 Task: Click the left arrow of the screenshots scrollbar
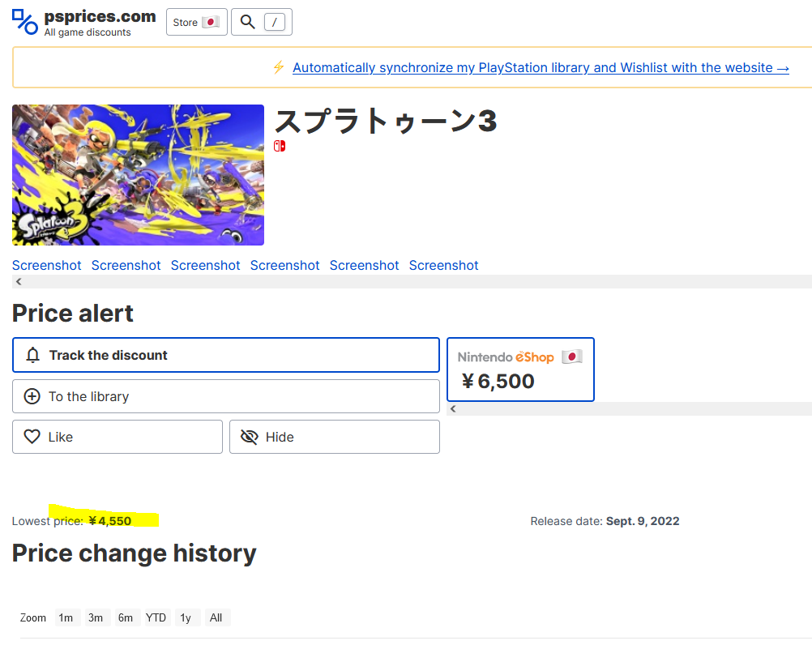pyautogui.click(x=19, y=282)
